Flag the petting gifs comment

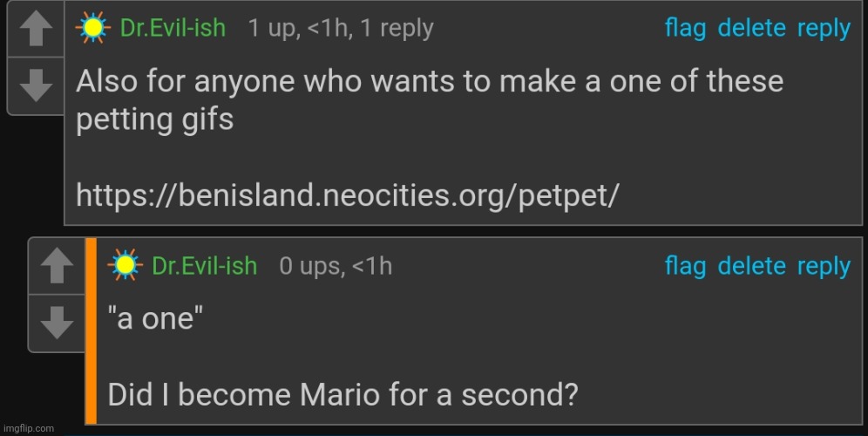click(685, 29)
